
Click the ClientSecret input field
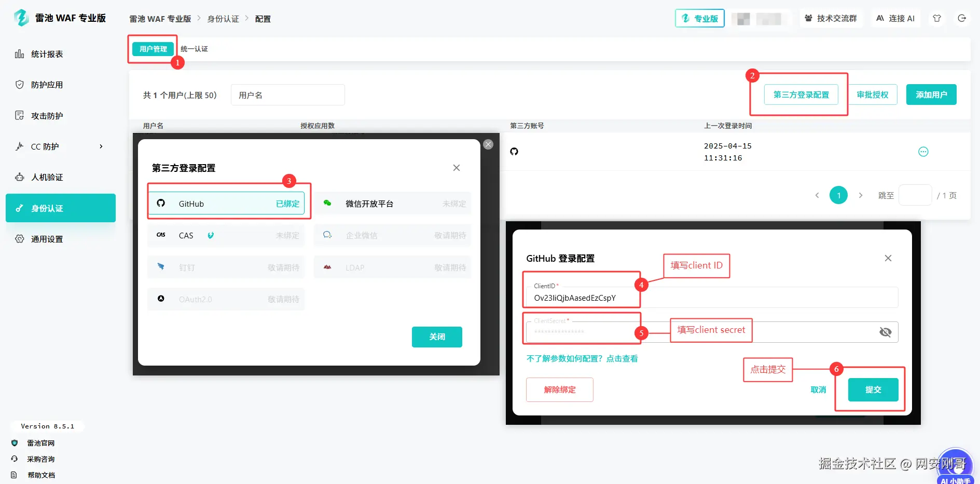(712, 332)
